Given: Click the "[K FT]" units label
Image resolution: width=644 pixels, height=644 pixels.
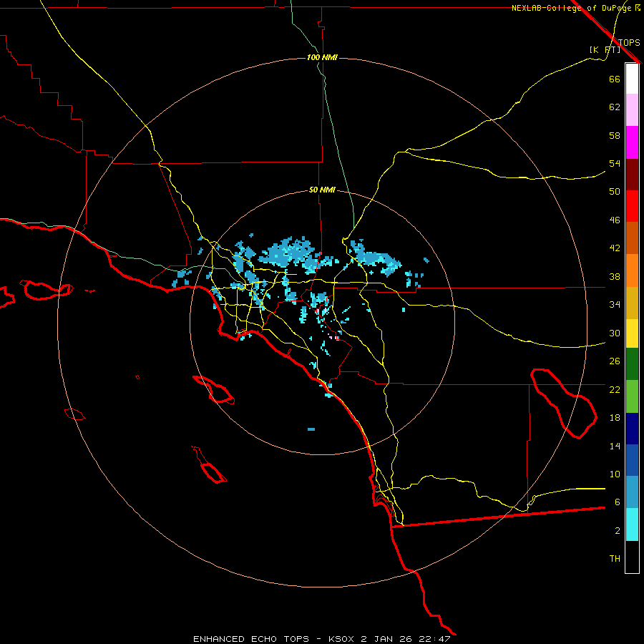Looking at the screenshot, I should [x=605, y=50].
